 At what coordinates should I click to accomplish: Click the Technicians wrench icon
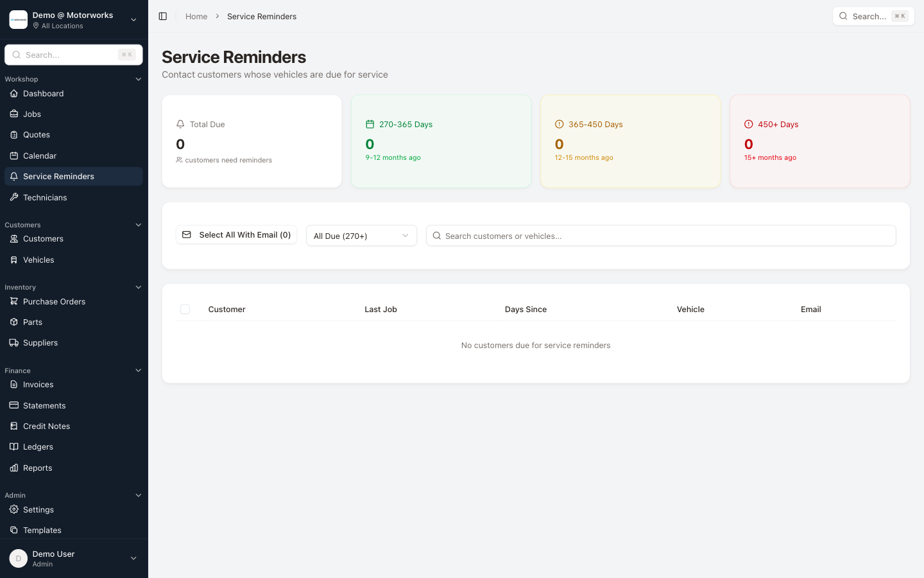coord(13,197)
